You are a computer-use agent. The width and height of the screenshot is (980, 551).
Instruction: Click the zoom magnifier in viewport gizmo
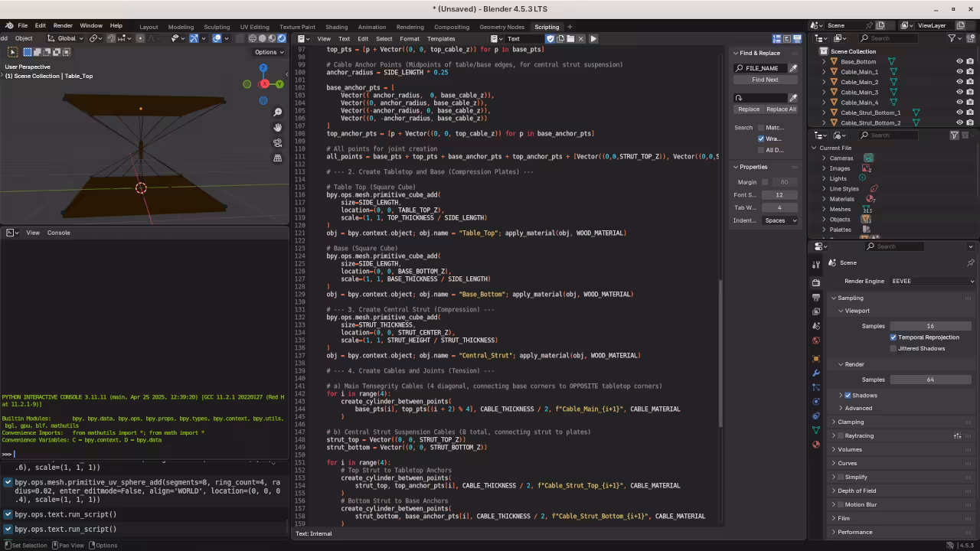point(277,112)
